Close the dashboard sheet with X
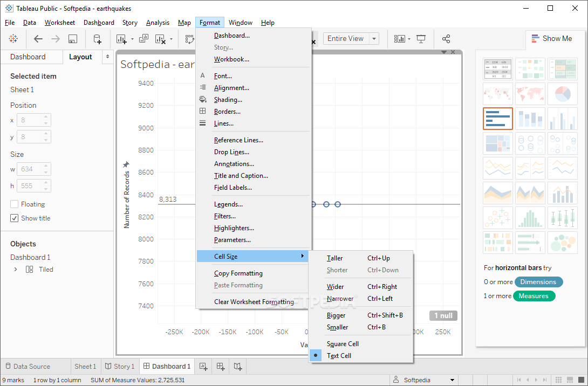The image size is (588, 386). (453, 52)
